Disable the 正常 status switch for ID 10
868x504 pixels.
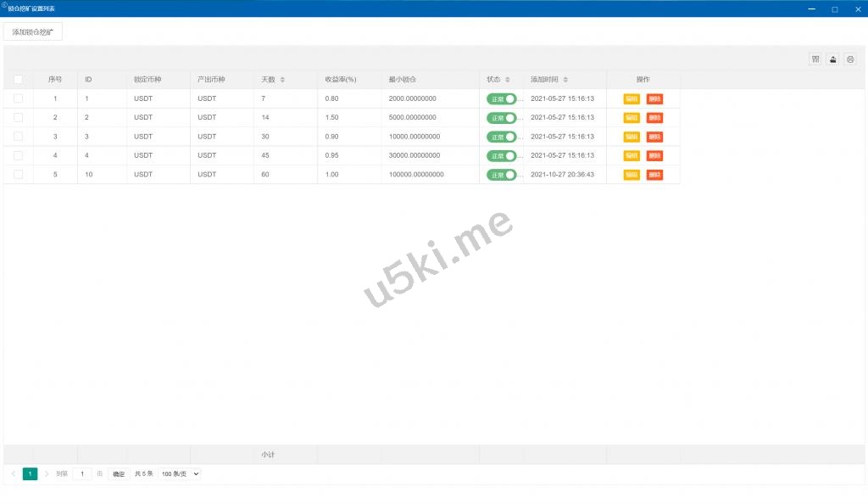(502, 175)
